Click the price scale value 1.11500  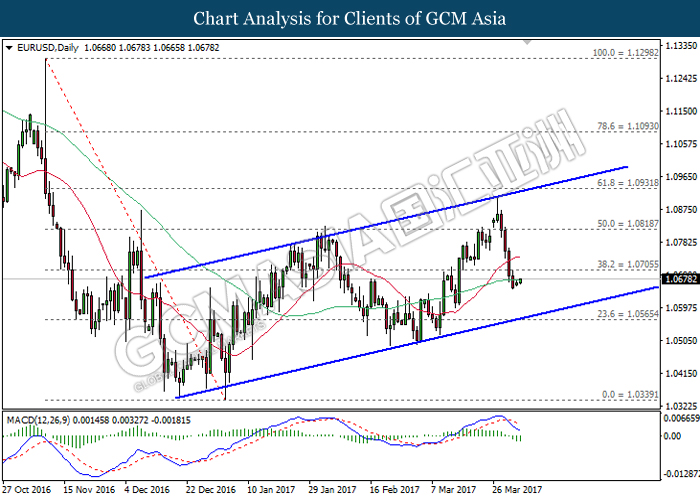(x=681, y=111)
